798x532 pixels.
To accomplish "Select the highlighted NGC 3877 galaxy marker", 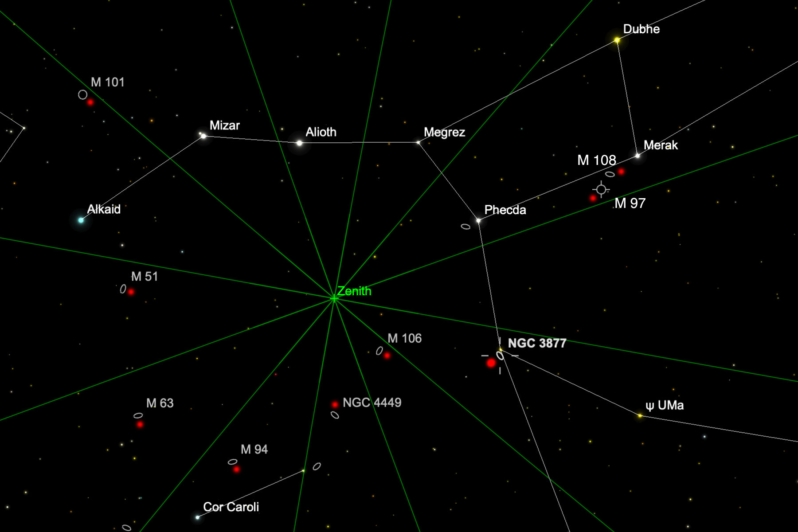I will [500, 356].
